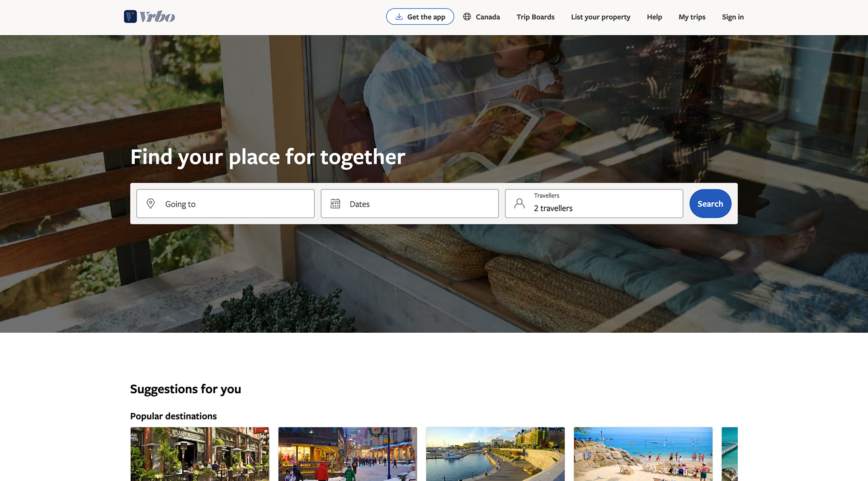Screen dimensions: 868x481
Task: Select the beach destination thumbnail
Action: click(x=643, y=454)
